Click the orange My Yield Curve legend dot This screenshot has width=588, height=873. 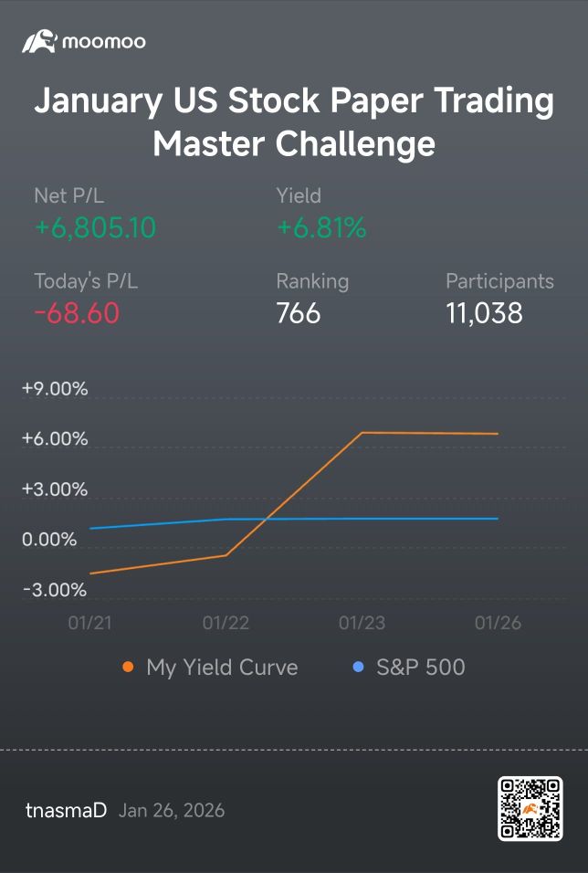(x=128, y=667)
